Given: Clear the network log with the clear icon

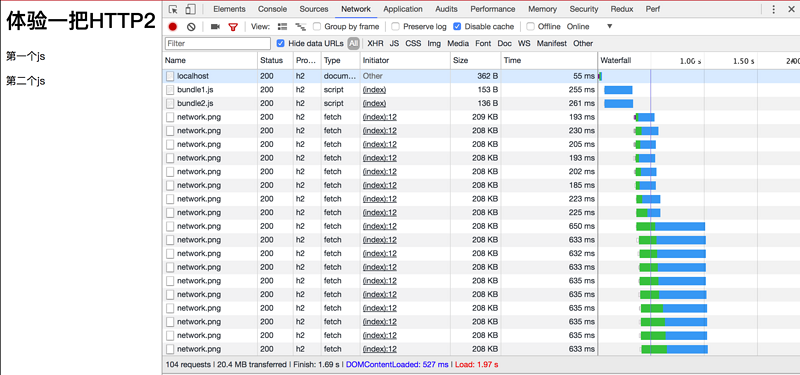Looking at the screenshot, I should [191, 27].
